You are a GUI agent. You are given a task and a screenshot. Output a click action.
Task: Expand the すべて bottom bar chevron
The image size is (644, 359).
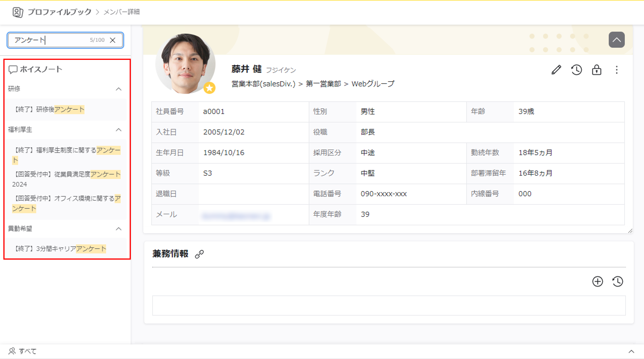631,352
